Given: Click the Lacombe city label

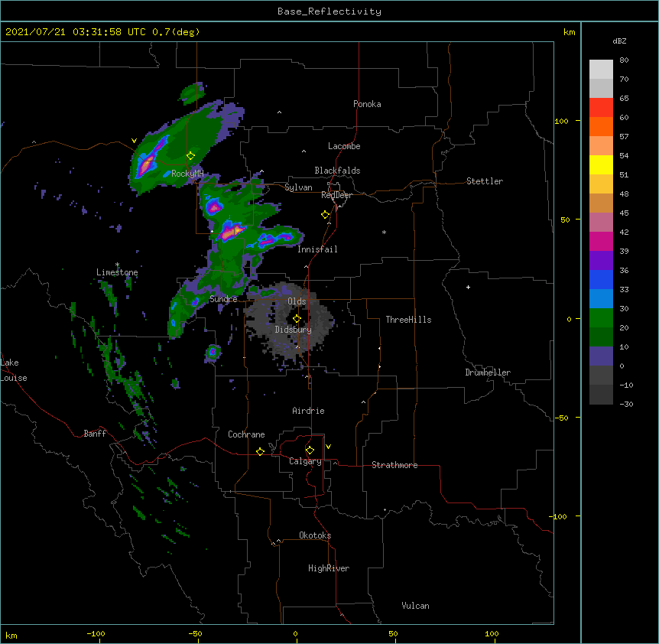Looking at the screenshot, I should 344,146.
